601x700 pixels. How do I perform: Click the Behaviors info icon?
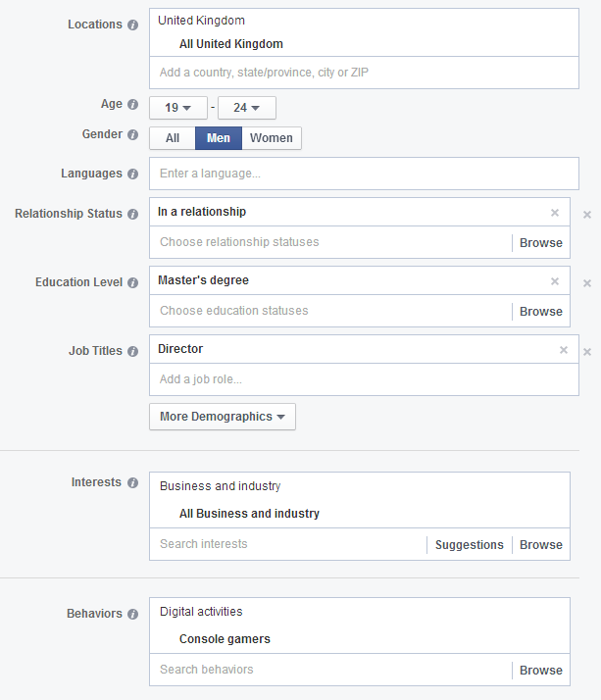click(133, 614)
